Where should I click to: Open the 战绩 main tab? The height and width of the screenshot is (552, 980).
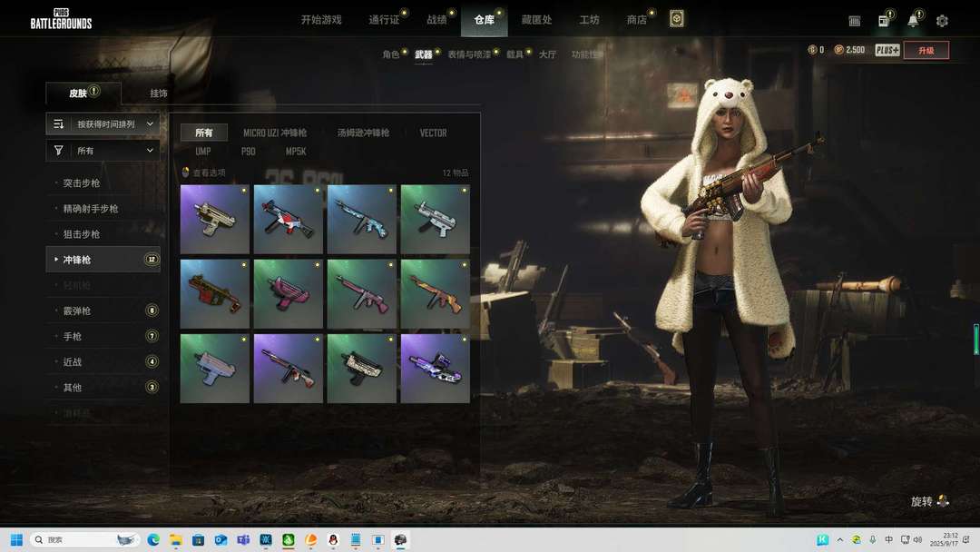point(436,20)
